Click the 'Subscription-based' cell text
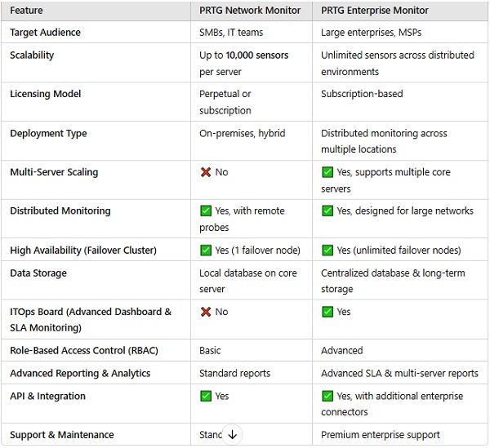 (362, 94)
